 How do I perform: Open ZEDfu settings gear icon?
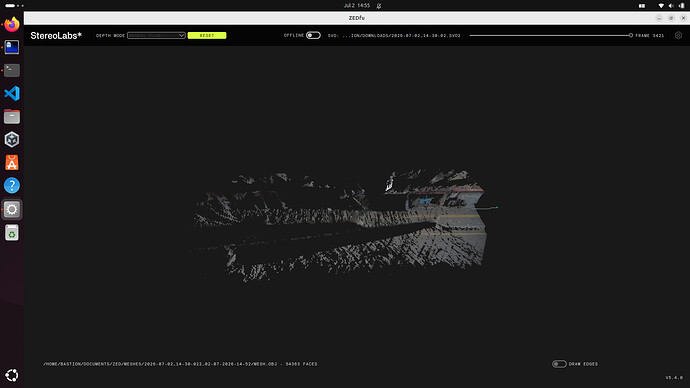click(678, 35)
